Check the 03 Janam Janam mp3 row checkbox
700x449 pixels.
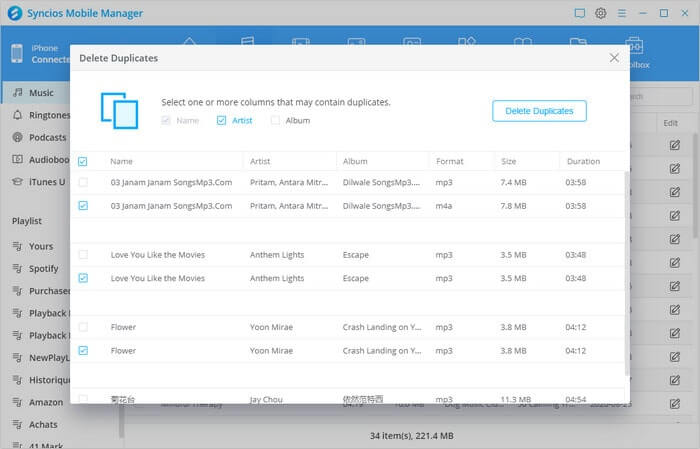83,182
